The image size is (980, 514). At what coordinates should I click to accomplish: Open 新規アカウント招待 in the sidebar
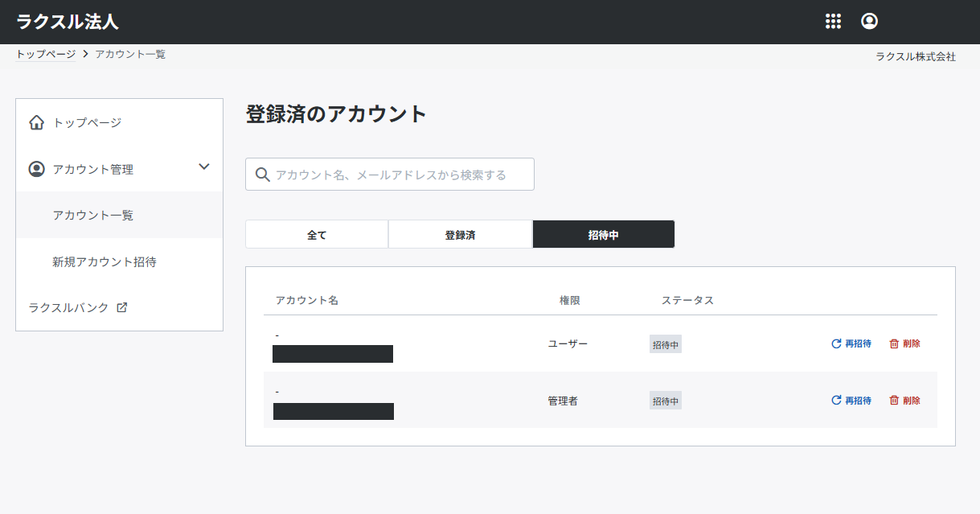click(x=105, y=262)
